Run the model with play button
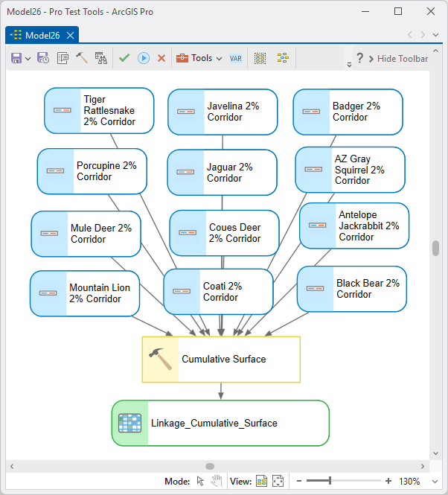This screenshot has width=448, height=495. pyautogui.click(x=144, y=58)
